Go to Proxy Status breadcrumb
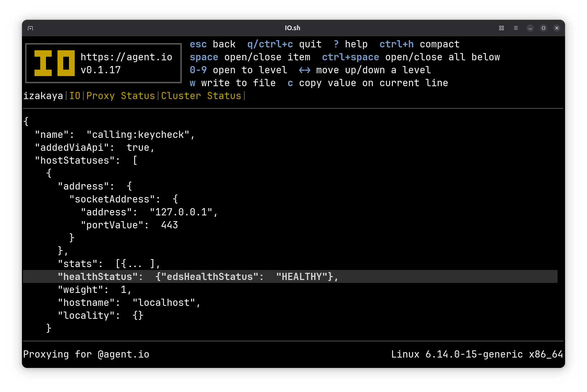 pyautogui.click(x=121, y=96)
